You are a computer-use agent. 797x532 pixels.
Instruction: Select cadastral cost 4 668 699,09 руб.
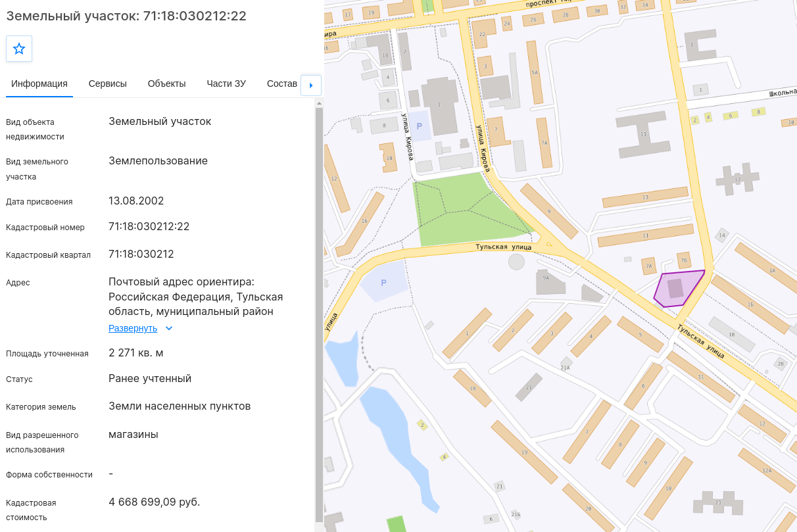[x=155, y=502]
